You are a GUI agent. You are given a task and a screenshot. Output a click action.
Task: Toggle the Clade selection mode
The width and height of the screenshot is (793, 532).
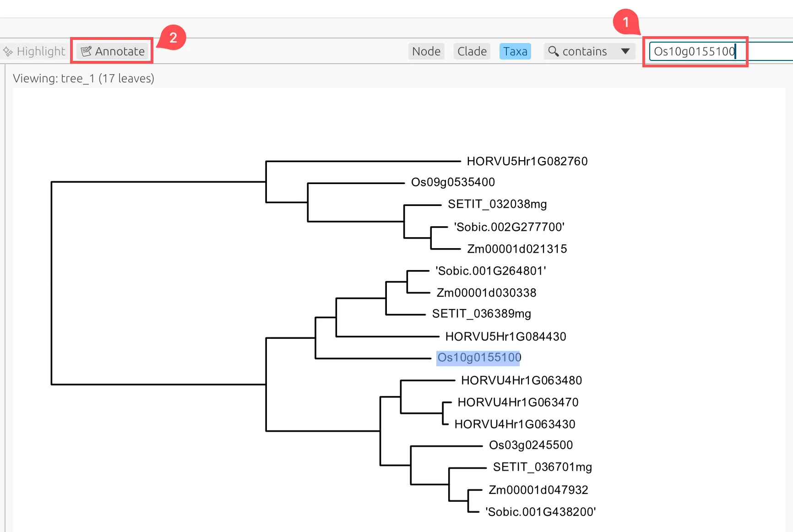point(472,51)
